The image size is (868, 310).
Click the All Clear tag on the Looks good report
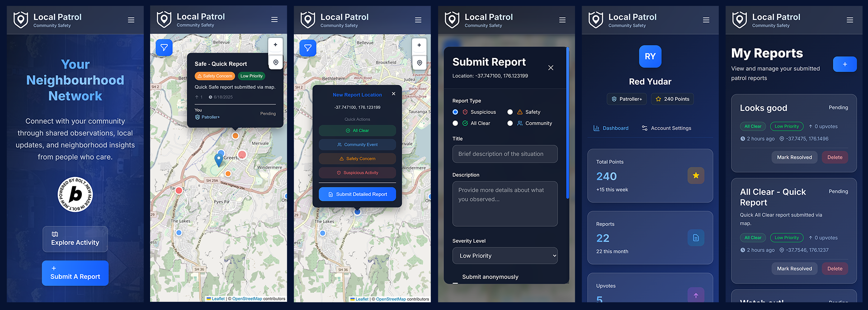pyautogui.click(x=753, y=127)
